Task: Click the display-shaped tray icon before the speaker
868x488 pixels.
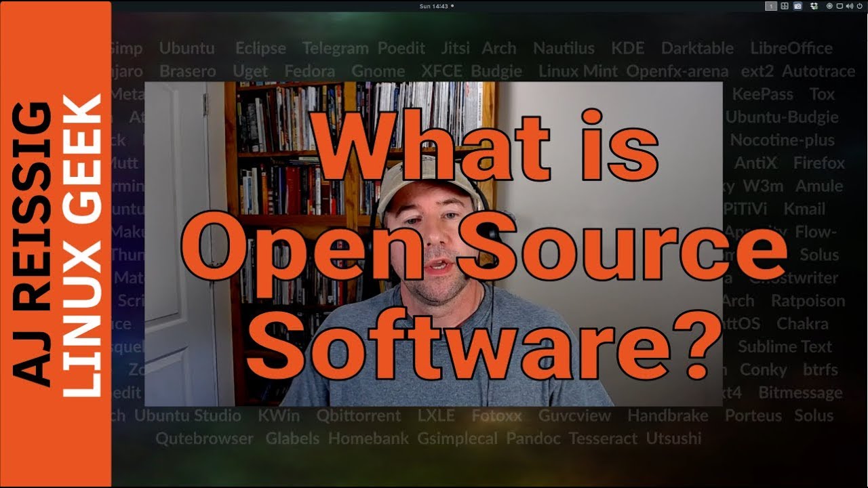Action: (x=840, y=6)
